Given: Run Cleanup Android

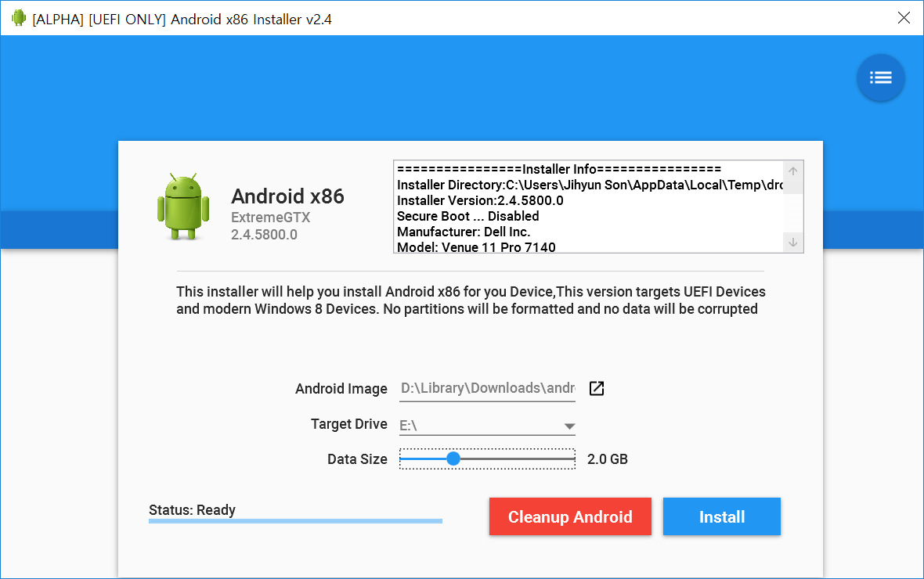Looking at the screenshot, I should pos(570,516).
